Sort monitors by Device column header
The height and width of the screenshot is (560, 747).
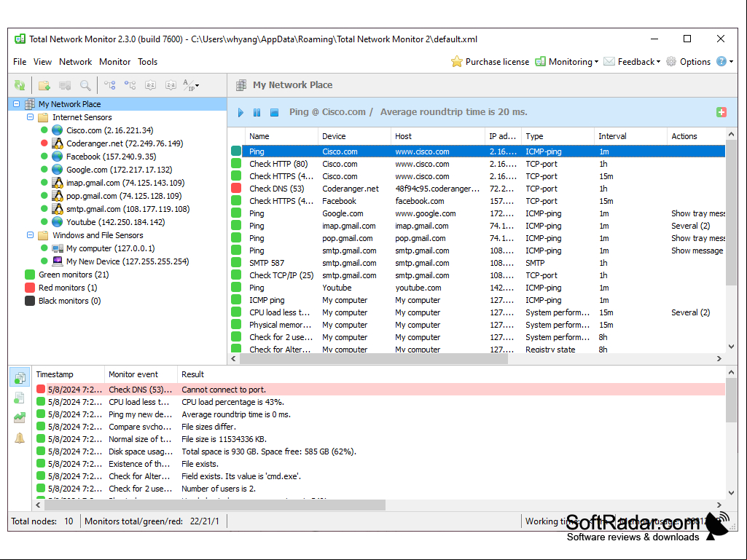coord(354,136)
